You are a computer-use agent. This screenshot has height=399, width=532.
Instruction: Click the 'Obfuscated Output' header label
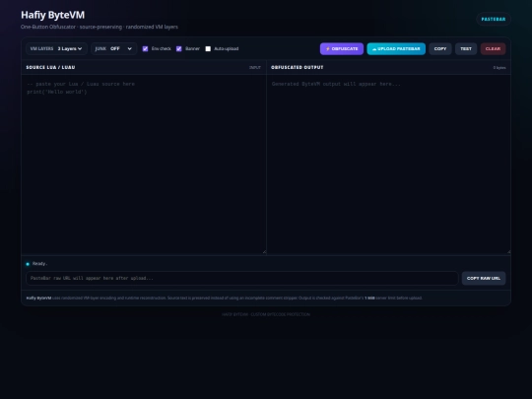point(298,68)
